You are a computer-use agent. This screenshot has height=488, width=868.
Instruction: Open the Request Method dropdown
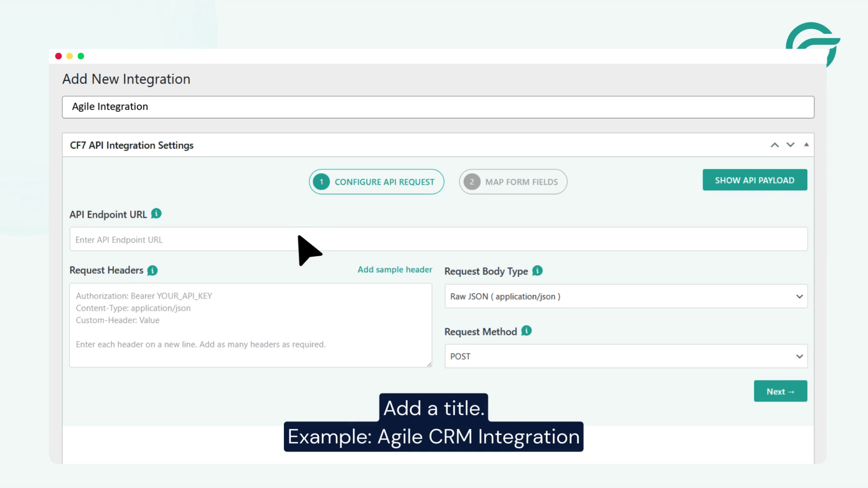(x=626, y=356)
